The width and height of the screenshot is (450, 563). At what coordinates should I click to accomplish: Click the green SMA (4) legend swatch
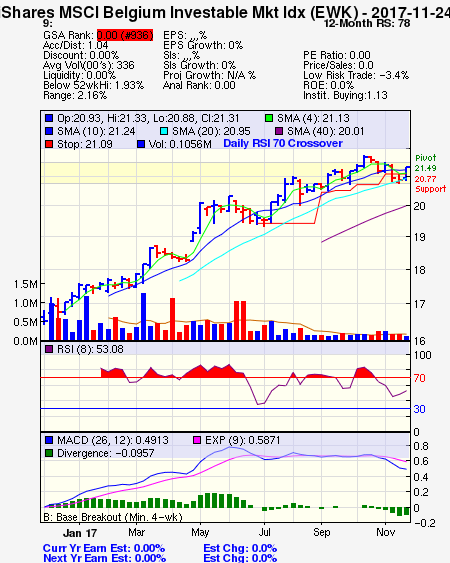click(x=269, y=118)
